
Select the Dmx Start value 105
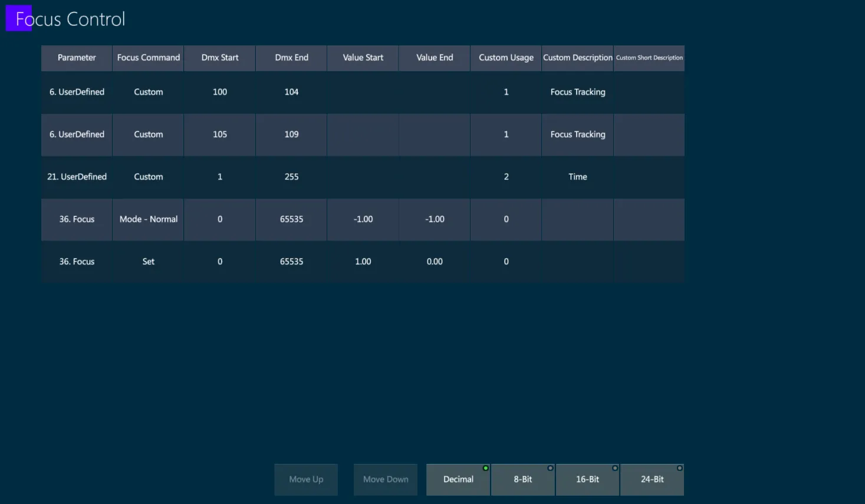[x=220, y=134]
